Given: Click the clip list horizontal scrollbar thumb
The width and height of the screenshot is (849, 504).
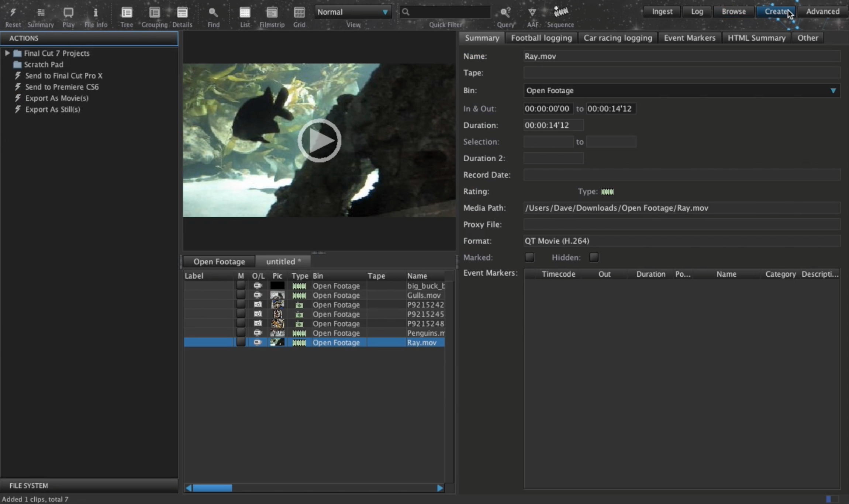Looking at the screenshot, I should click(x=213, y=488).
